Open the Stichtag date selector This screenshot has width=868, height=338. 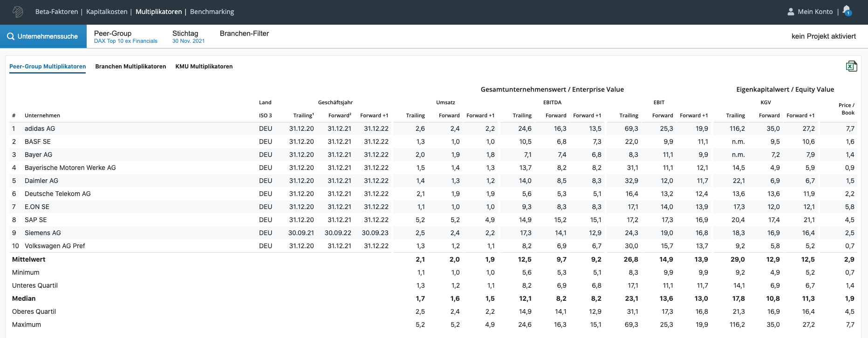(x=188, y=37)
